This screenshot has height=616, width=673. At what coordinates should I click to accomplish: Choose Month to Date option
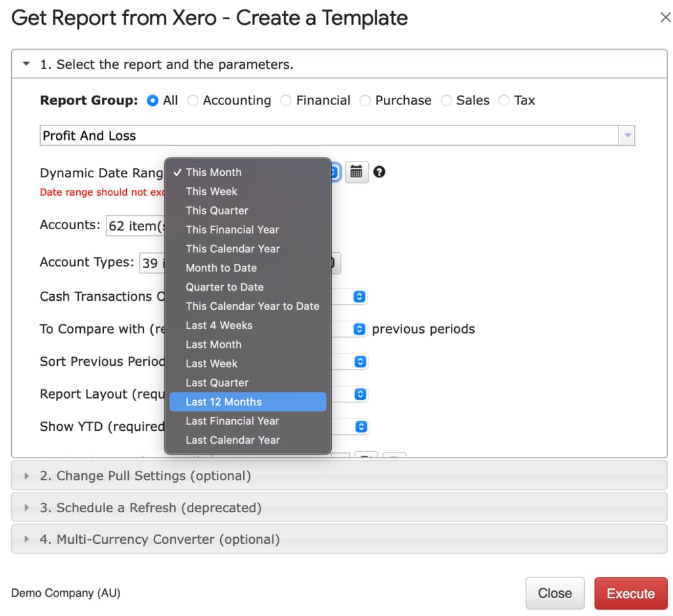click(x=248, y=268)
